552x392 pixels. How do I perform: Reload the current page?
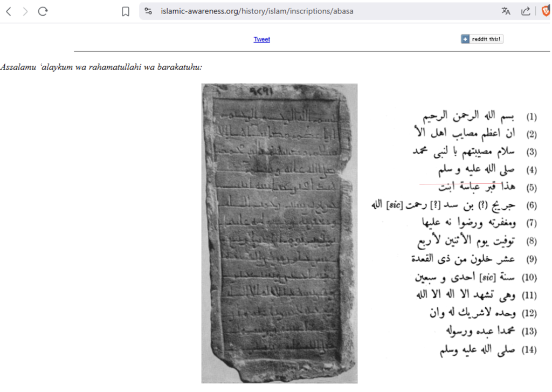[x=43, y=11]
